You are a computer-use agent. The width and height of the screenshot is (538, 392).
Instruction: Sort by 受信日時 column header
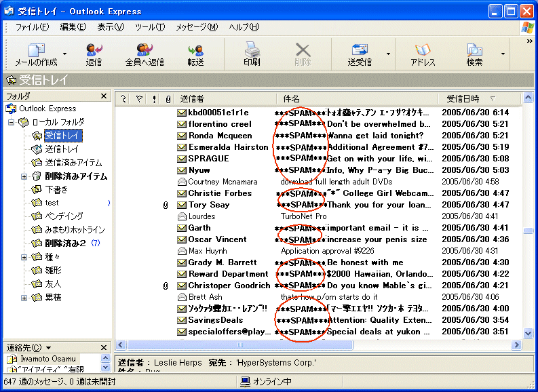480,99
